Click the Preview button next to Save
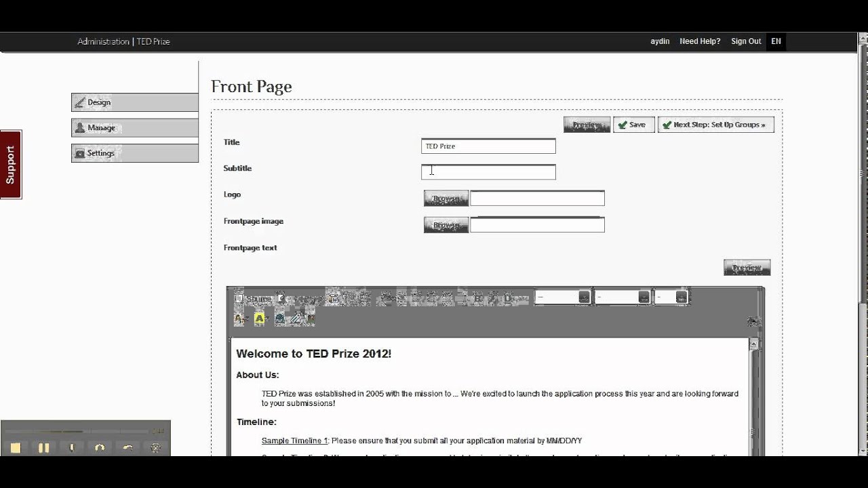The width and height of the screenshot is (868, 488). 587,125
